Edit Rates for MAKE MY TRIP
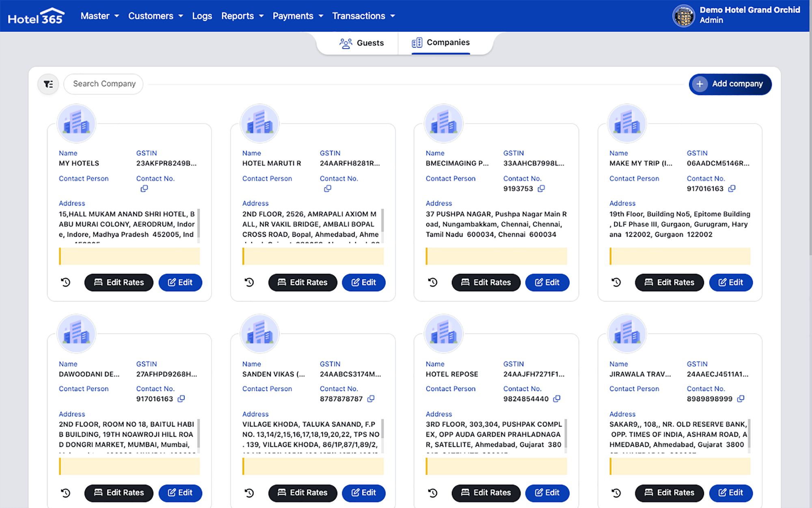 669,282
